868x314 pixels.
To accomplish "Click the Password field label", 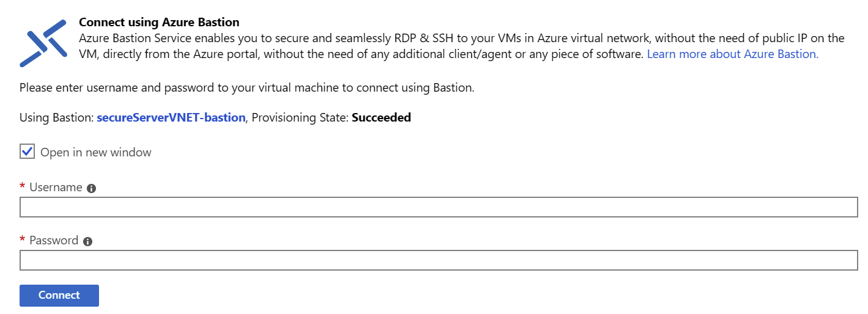I will pos(54,241).
